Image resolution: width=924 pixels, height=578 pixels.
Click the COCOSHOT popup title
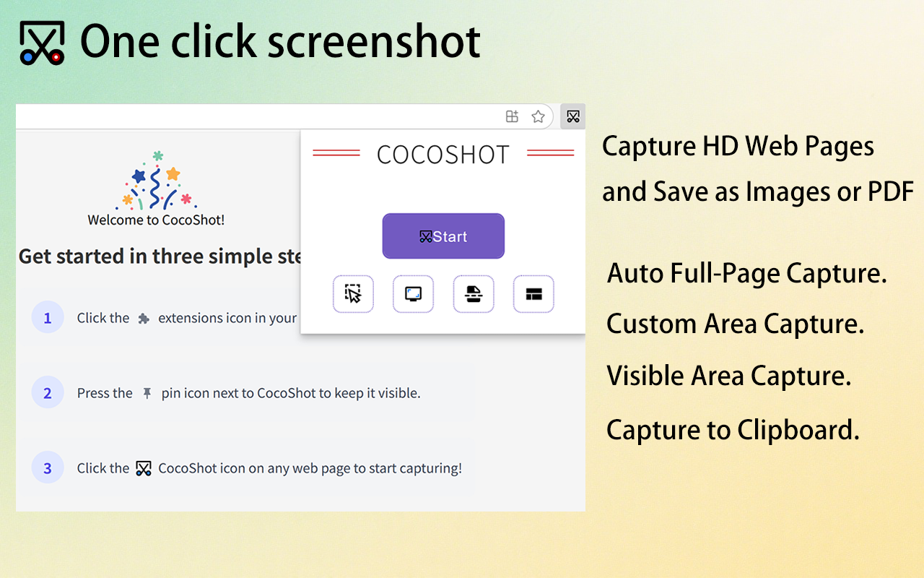point(443,155)
